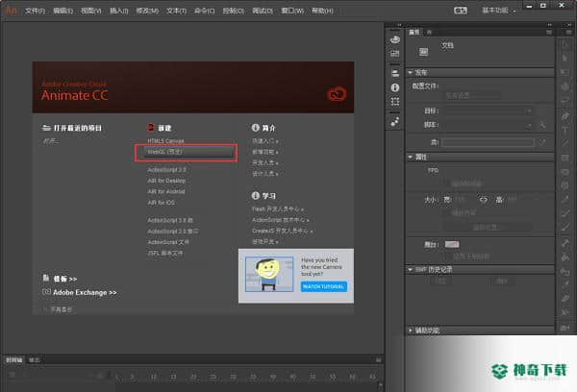
Task: Open the 文件(F) menu
Action: [x=35, y=11]
